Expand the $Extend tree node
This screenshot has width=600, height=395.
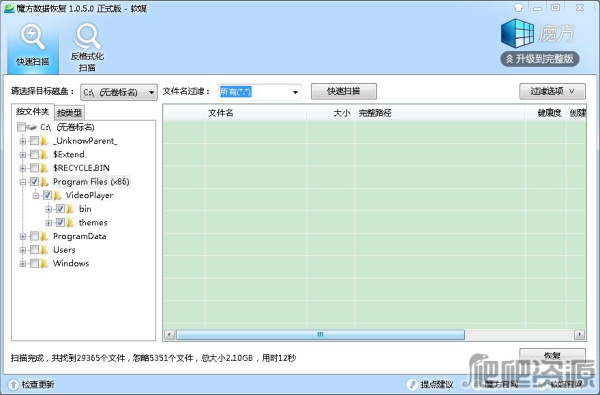pos(23,155)
